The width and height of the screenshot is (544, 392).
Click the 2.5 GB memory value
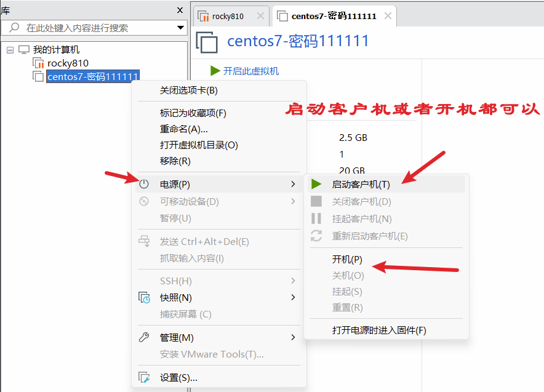(353, 138)
